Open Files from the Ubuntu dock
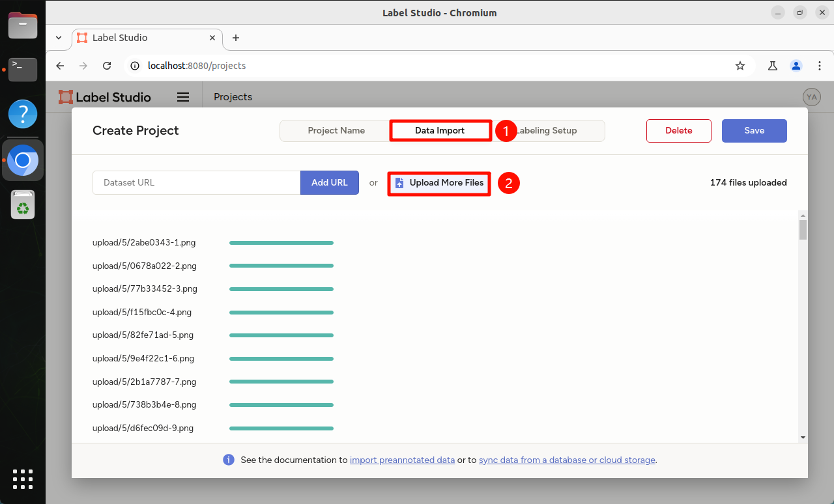Screen dimensions: 834x504 click(x=23, y=25)
